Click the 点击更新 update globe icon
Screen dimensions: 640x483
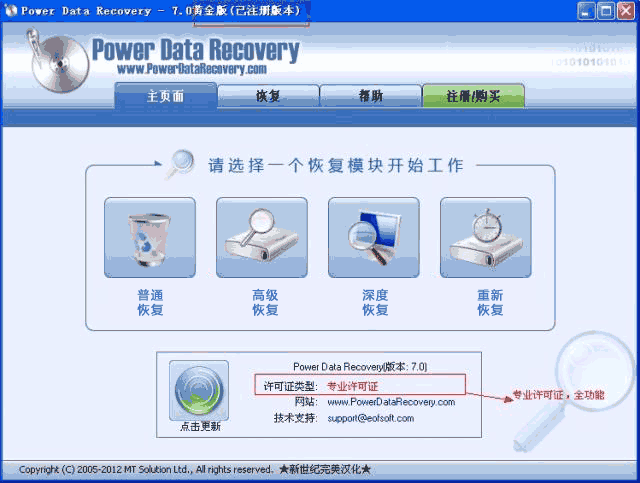(199, 390)
